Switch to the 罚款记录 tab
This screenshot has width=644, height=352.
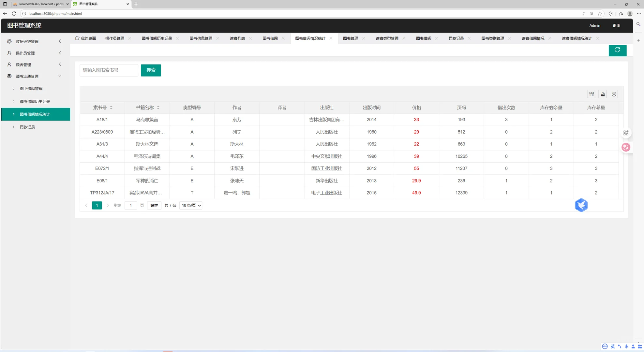click(457, 38)
